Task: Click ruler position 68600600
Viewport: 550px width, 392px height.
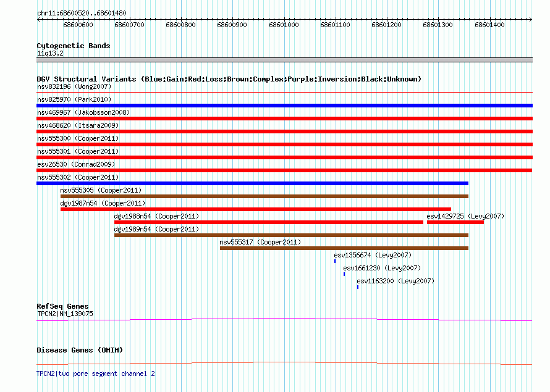Action: [x=78, y=25]
